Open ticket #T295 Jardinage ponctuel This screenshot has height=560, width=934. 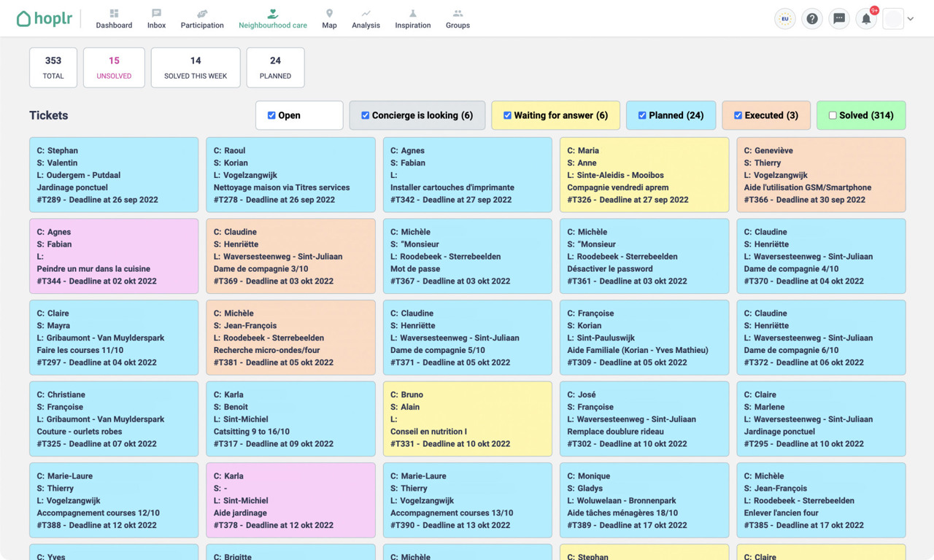pyautogui.click(x=822, y=419)
